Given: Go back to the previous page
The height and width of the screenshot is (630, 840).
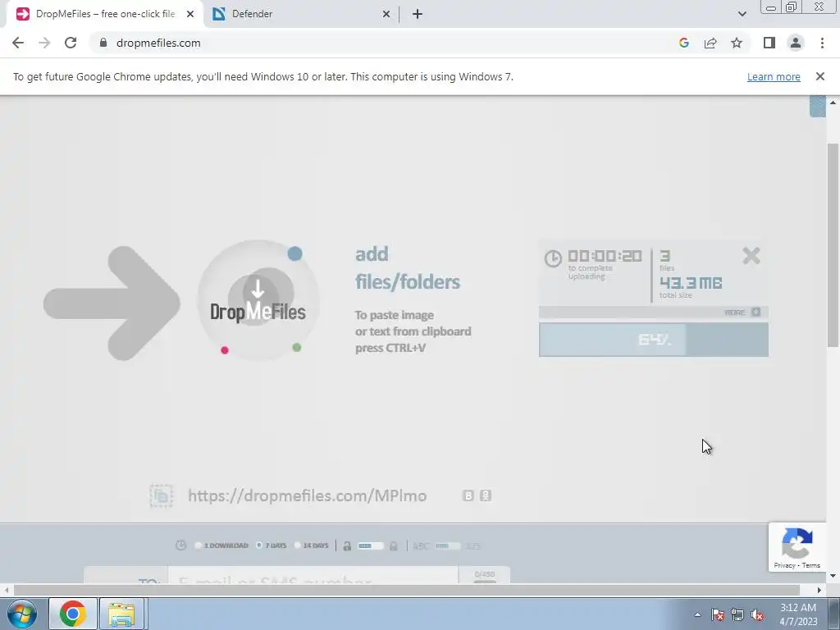Looking at the screenshot, I should (18, 43).
